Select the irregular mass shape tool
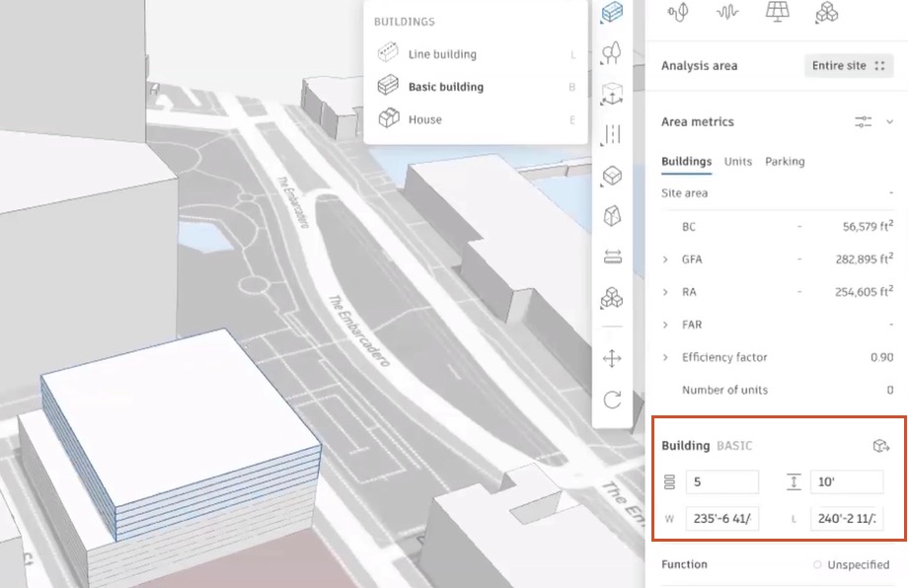The image size is (908, 588). tap(612, 216)
